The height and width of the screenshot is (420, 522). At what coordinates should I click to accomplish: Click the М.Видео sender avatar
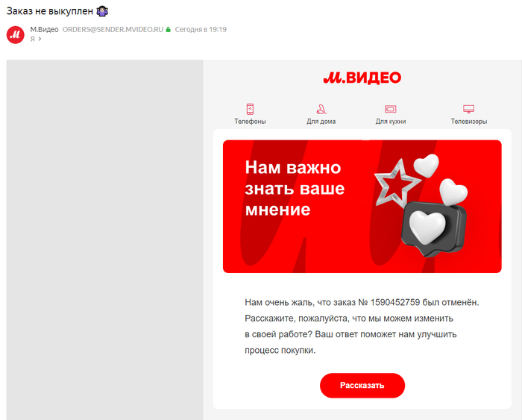click(x=16, y=34)
